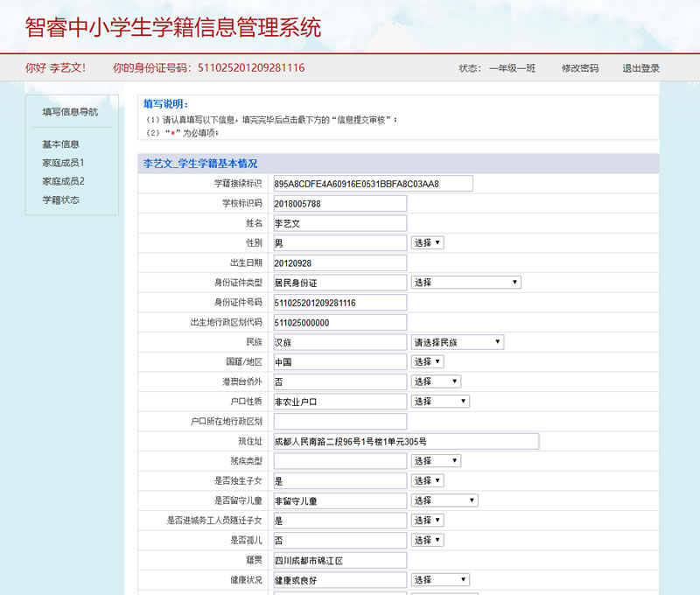This screenshot has width=700, height=595.
Task: Expand the 国籍/地区 select dropdown
Action: click(427, 361)
